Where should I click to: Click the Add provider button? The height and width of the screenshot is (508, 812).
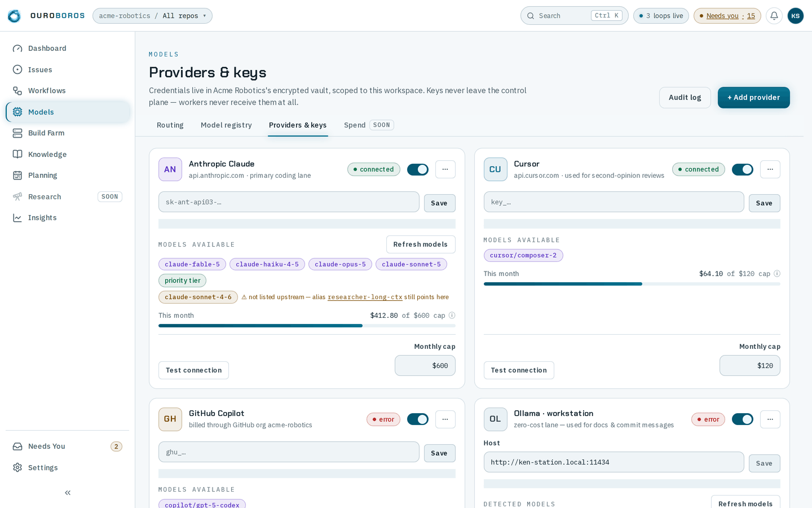tap(754, 98)
